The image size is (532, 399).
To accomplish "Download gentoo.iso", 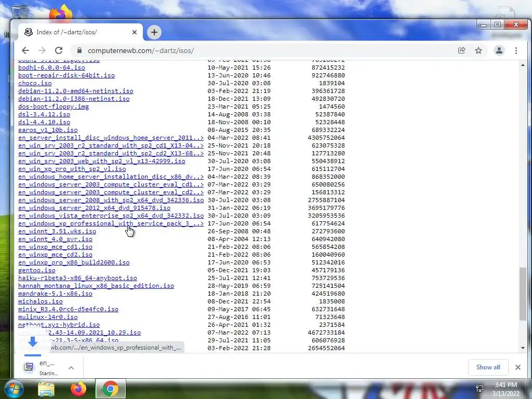I will [37, 270].
